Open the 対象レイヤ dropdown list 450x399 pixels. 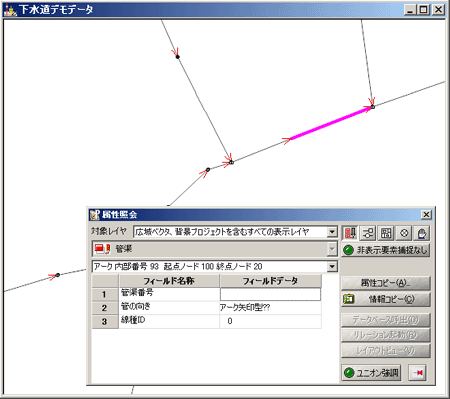[x=332, y=232]
